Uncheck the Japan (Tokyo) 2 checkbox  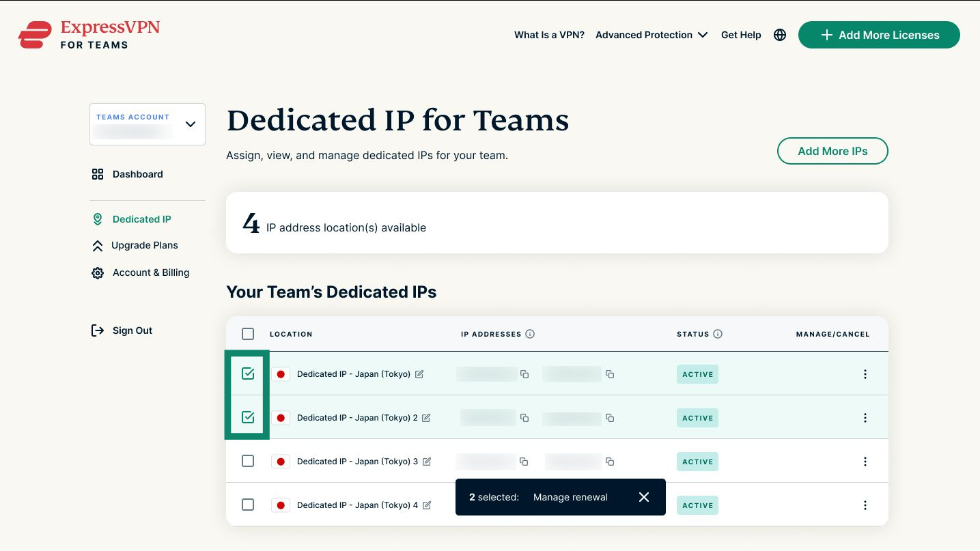coord(248,417)
